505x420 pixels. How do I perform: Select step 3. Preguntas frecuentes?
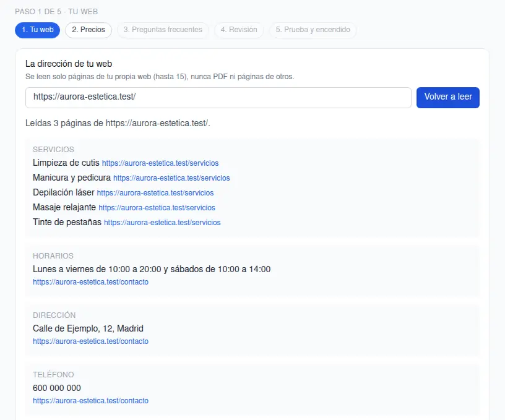[x=163, y=30]
